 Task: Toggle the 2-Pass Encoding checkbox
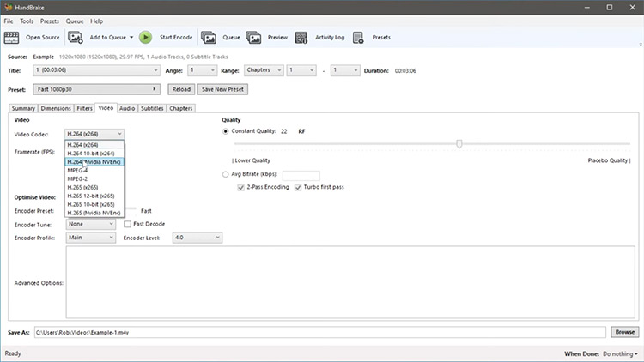click(241, 187)
